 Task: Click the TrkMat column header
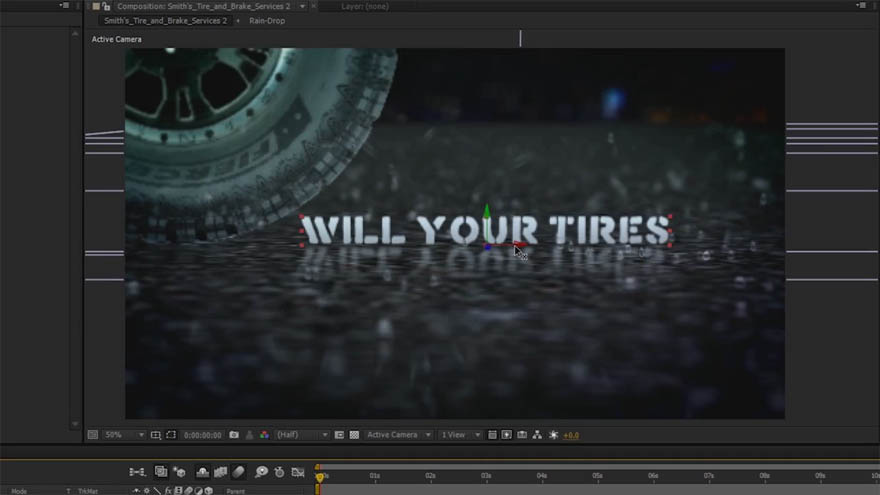coord(88,491)
